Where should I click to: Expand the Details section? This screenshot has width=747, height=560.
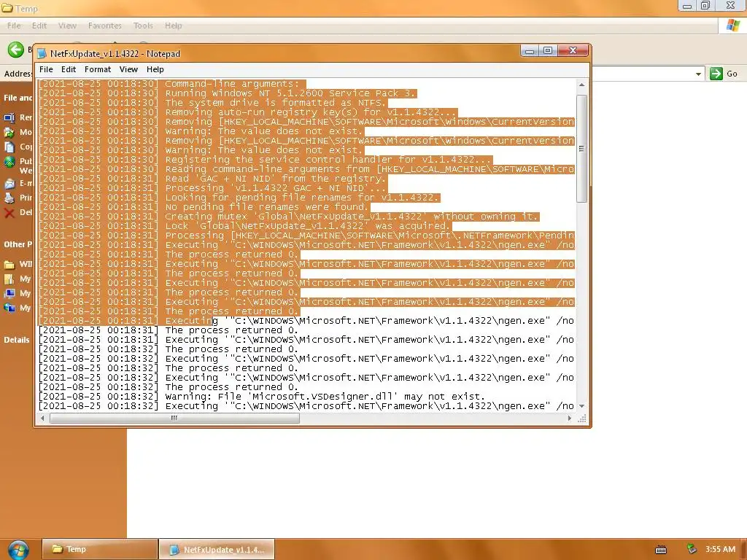coord(17,340)
